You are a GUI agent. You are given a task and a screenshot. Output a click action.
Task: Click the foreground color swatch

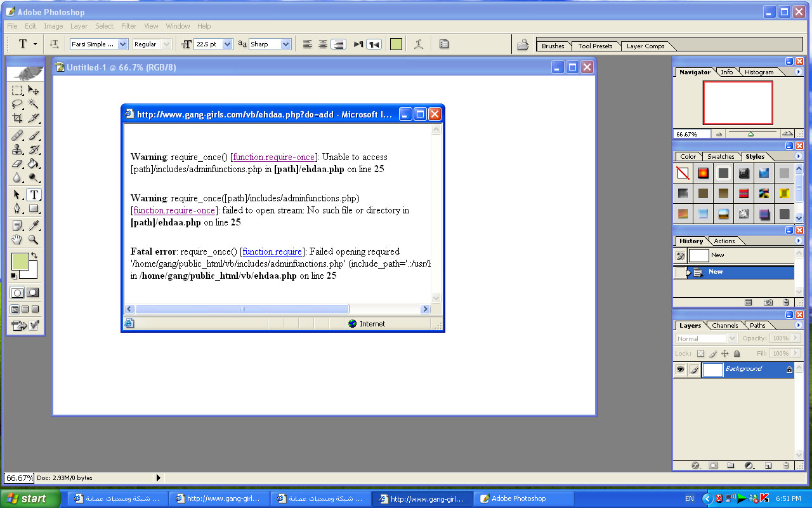point(20,262)
